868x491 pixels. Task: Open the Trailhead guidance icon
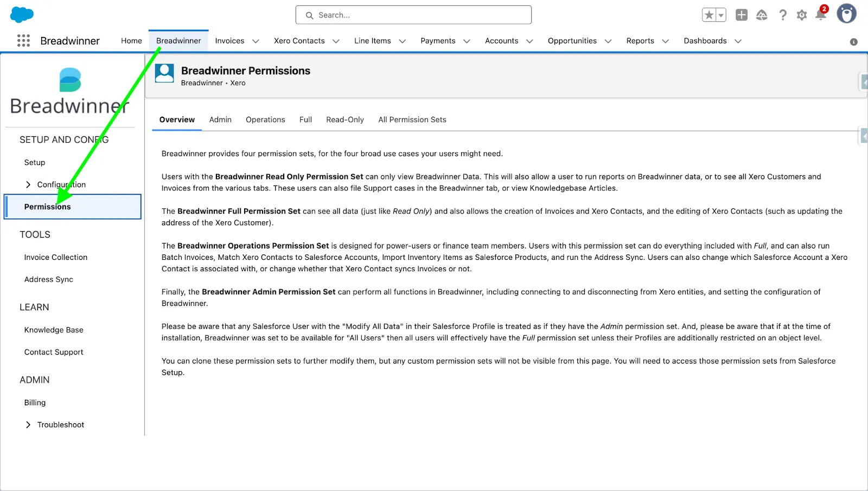point(762,15)
